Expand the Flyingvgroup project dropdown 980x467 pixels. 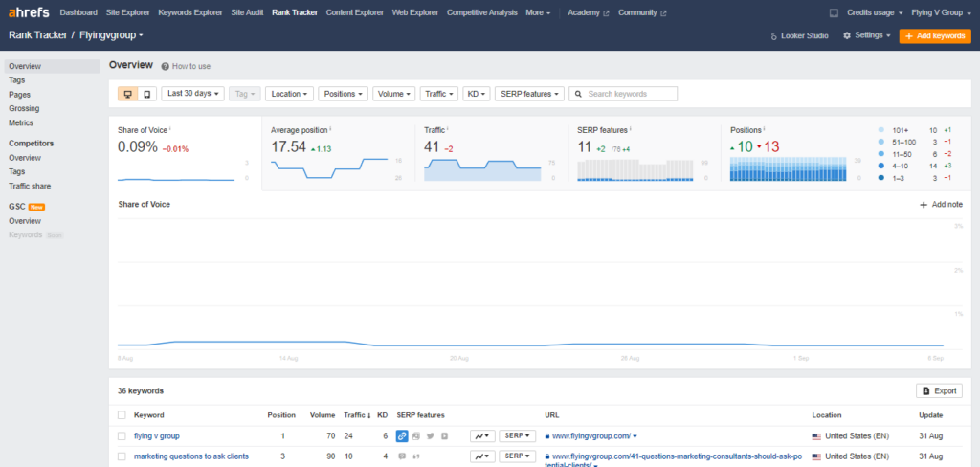point(111,35)
